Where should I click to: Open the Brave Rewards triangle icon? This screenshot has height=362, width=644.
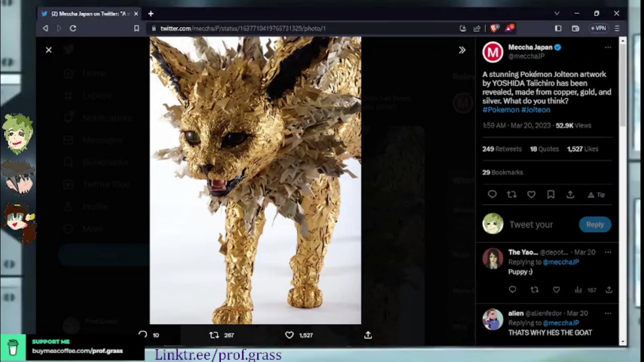509,28
